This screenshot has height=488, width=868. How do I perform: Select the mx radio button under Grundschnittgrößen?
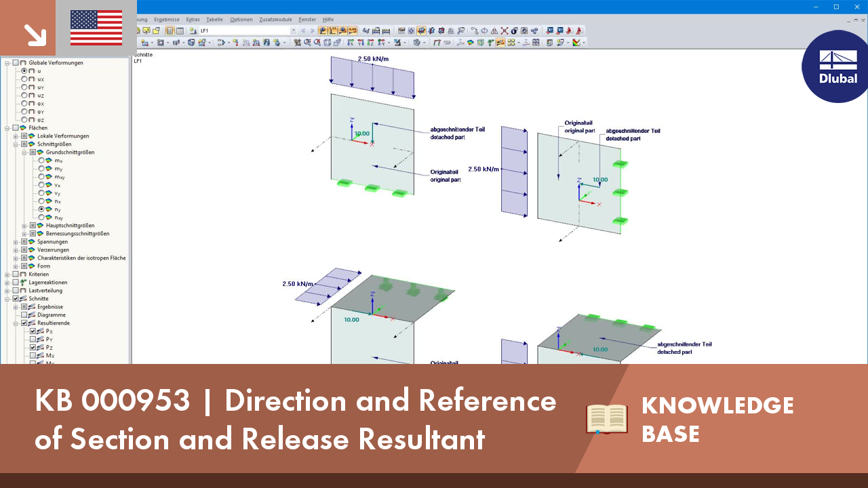tap(41, 161)
